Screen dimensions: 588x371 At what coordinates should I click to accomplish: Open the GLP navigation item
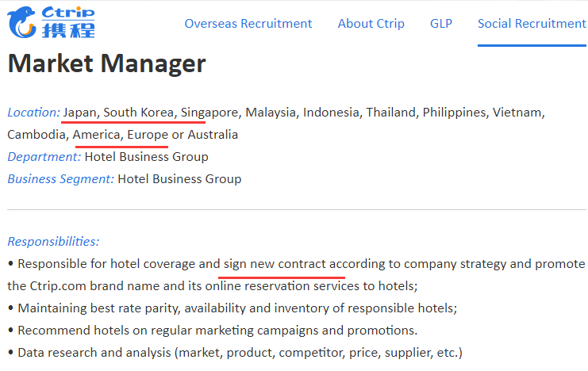pos(441,24)
